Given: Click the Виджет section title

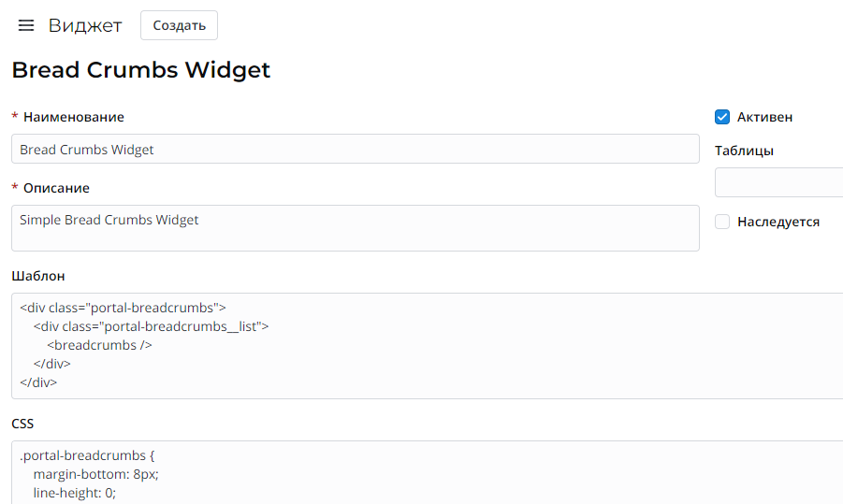Looking at the screenshot, I should [85, 25].
